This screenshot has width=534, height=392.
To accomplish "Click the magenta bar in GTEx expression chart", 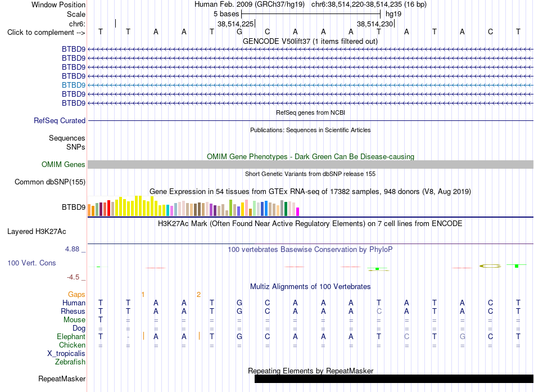I will coord(297,211).
